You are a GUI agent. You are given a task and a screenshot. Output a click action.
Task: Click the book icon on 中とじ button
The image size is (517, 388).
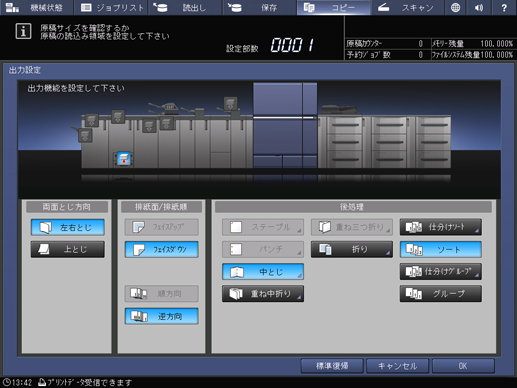(237, 272)
